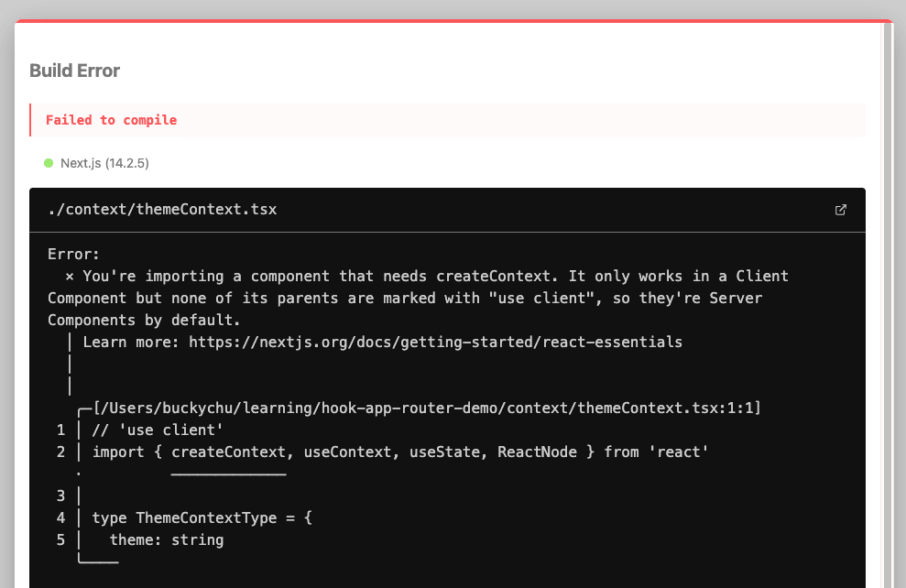Click the commented 'use client' directive
This screenshot has width=906, height=588.
pos(158,430)
